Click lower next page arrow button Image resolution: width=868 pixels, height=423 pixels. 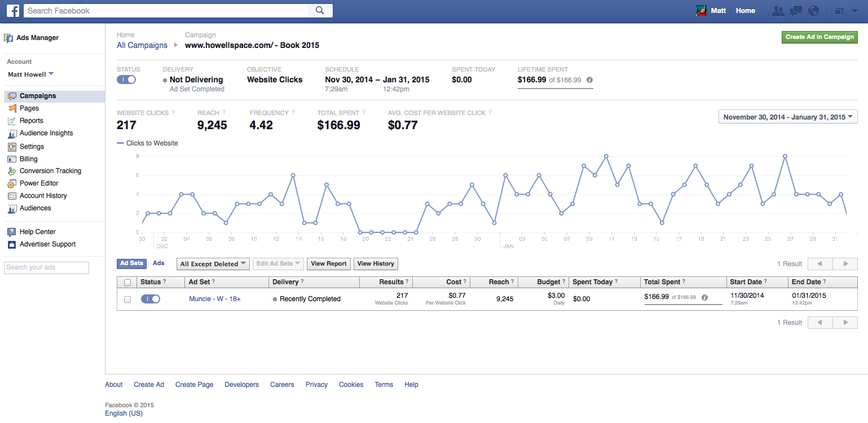845,323
